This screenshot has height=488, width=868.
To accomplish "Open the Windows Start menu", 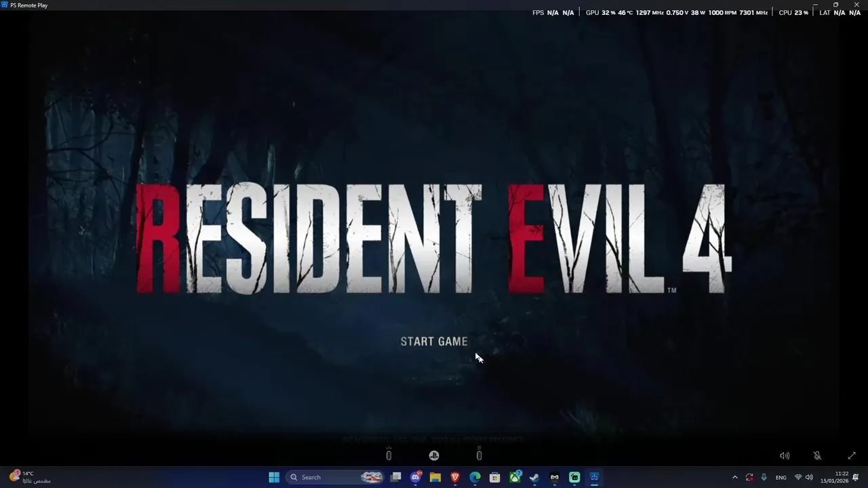I will [x=274, y=477].
